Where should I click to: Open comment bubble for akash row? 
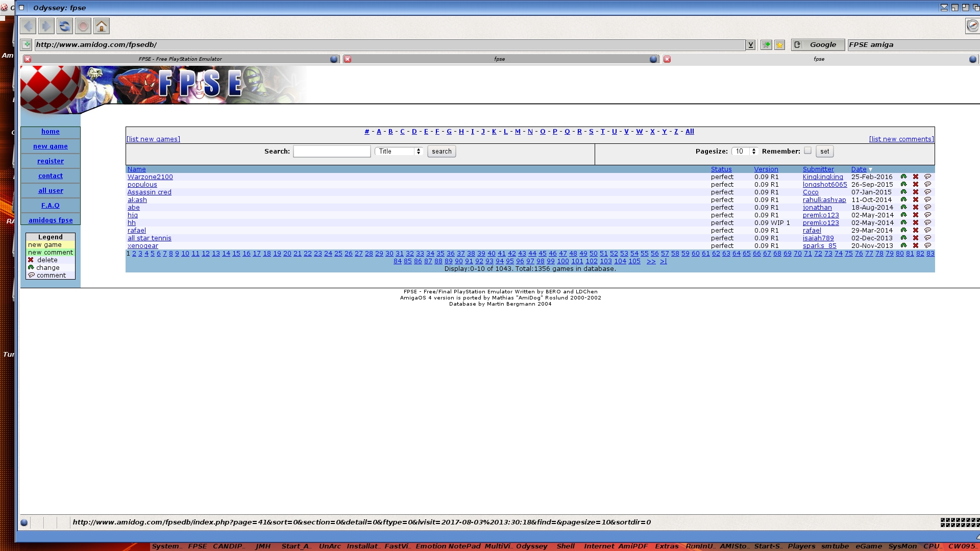coord(928,199)
